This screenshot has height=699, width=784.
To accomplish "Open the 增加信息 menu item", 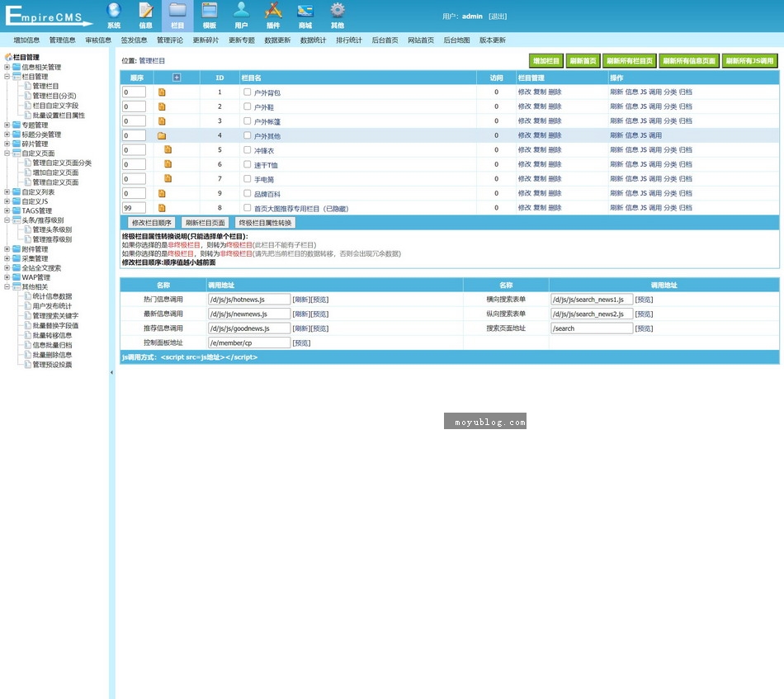I will (x=26, y=40).
